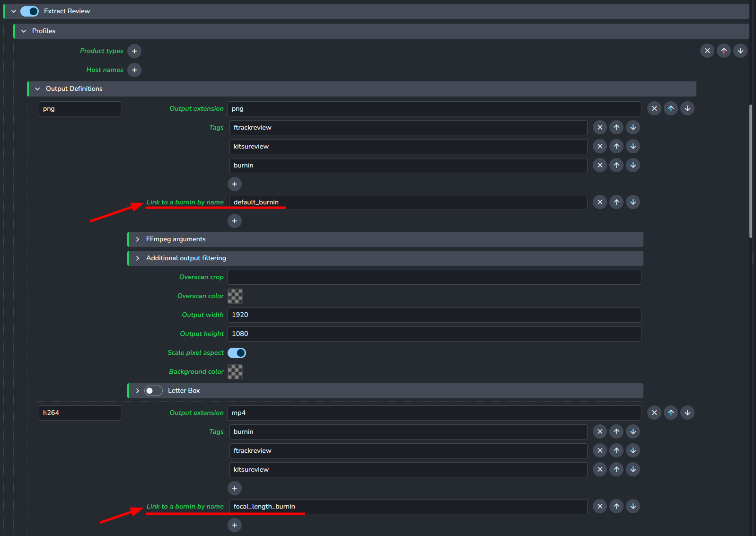Move png burnin tag down
This screenshot has height=536, width=756.
(633, 165)
